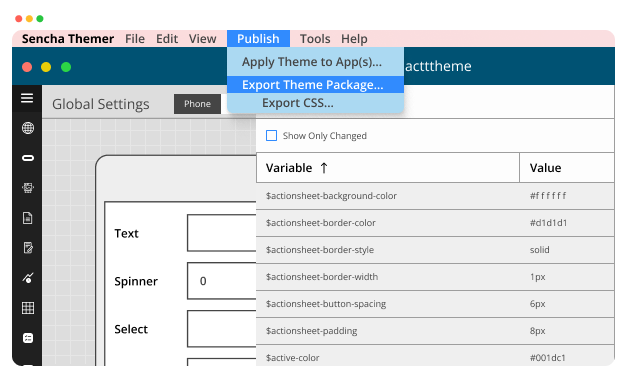Open the File menu

pyautogui.click(x=135, y=39)
